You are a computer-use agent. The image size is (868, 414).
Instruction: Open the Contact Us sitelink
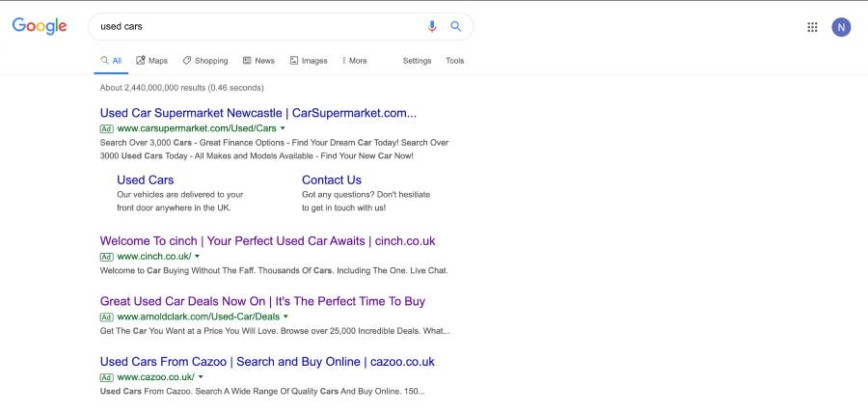coord(332,180)
